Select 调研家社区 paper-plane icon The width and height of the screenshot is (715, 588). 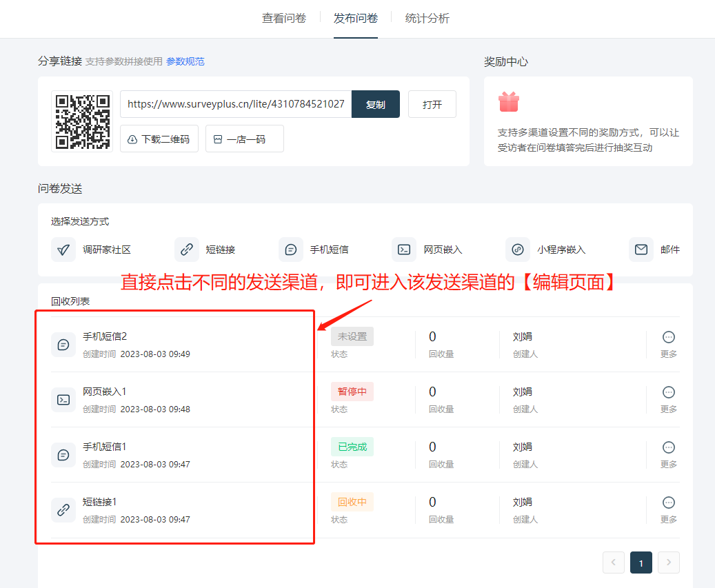click(x=63, y=250)
